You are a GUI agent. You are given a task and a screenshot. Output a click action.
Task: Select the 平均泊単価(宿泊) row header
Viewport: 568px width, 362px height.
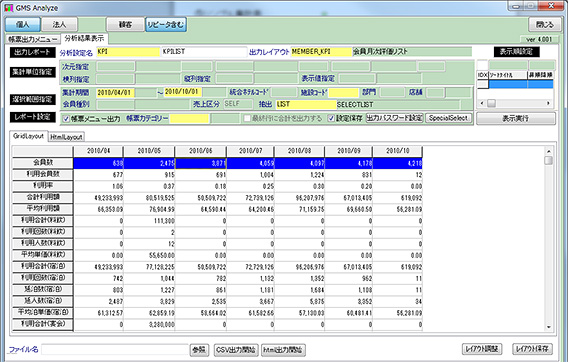pos(43,312)
